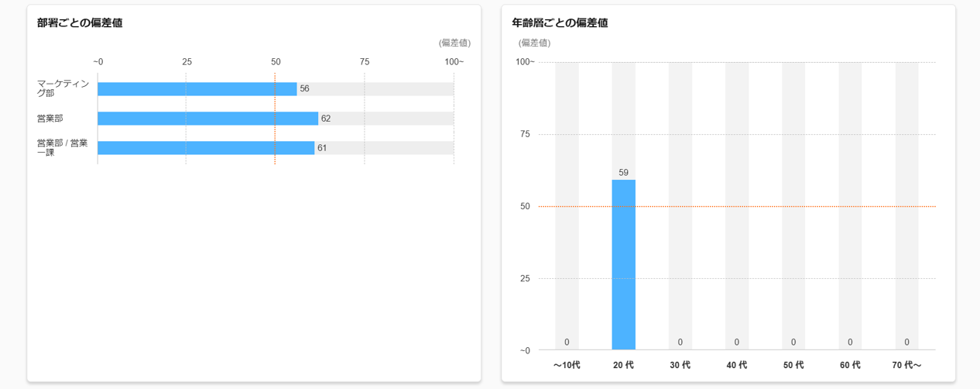Image resolution: width=980 pixels, height=389 pixels.
Task: Click the value 61 beside the bar
Action: pos(322,148)
